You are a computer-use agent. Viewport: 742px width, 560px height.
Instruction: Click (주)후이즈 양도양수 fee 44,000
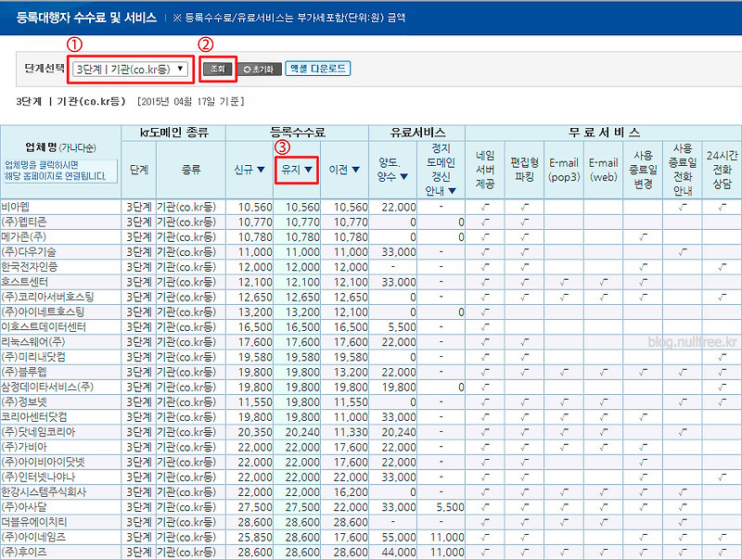(399, 553)
